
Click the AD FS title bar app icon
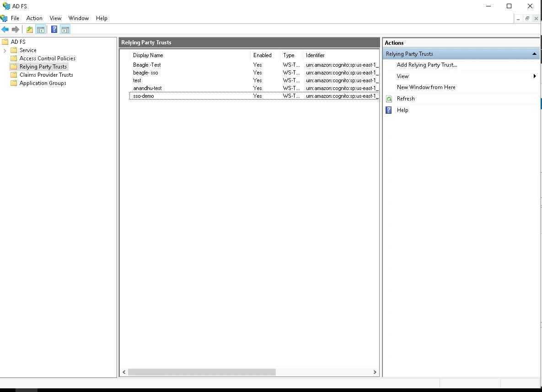(6, 6)
